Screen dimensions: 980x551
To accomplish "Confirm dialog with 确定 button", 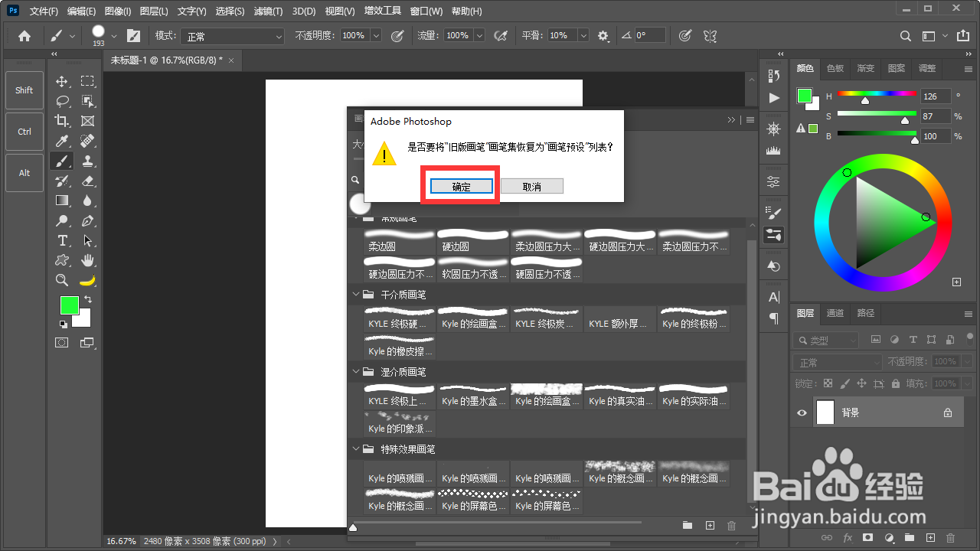I will tap(462, 186).
